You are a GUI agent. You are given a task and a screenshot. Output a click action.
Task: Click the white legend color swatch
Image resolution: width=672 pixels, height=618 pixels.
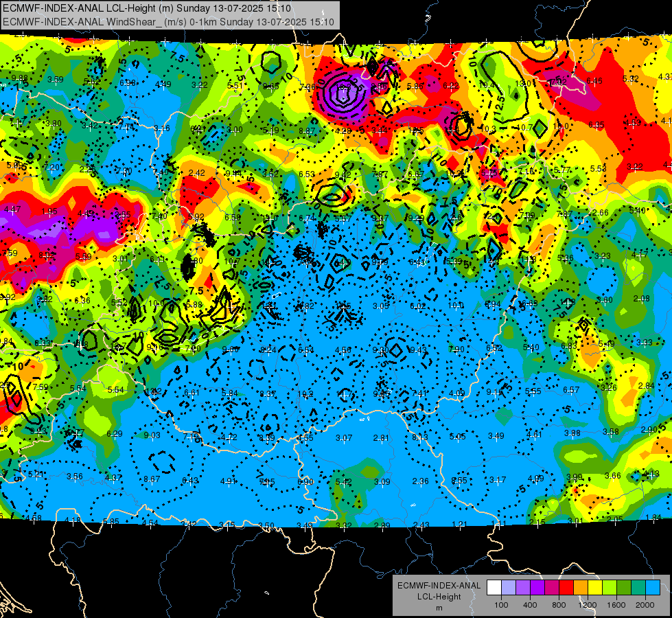tap(494, 588)
